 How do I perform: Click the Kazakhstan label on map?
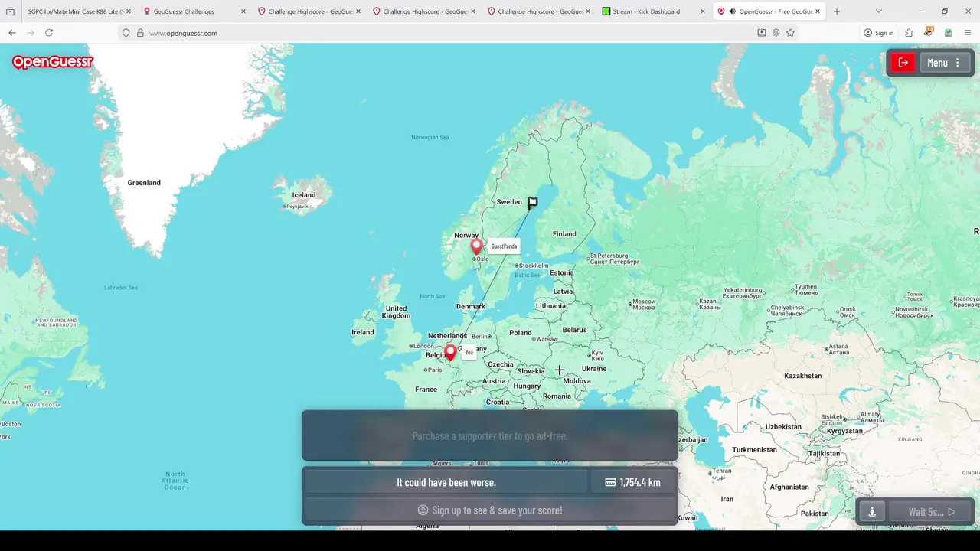click(x=802, y=376)
